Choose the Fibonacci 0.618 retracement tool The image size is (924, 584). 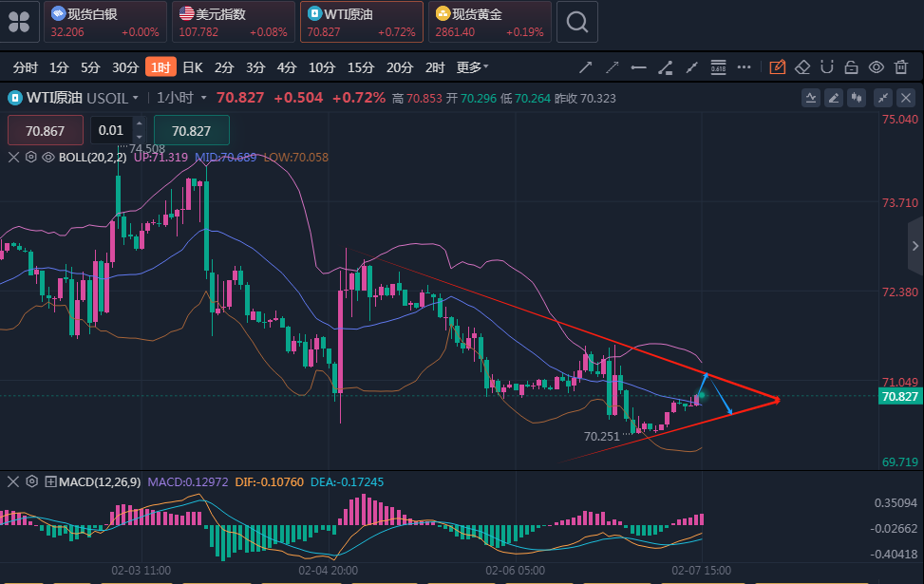(718, 67)
